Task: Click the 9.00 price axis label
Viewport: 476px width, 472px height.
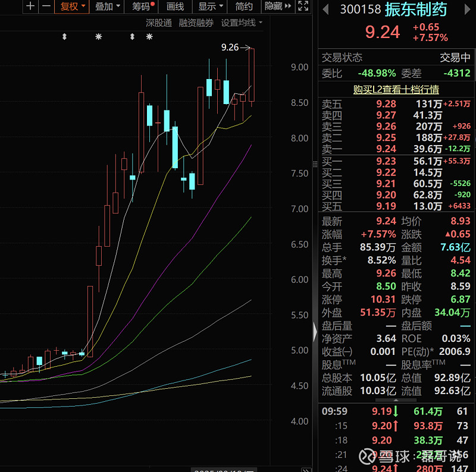Action: click(299, 67)
